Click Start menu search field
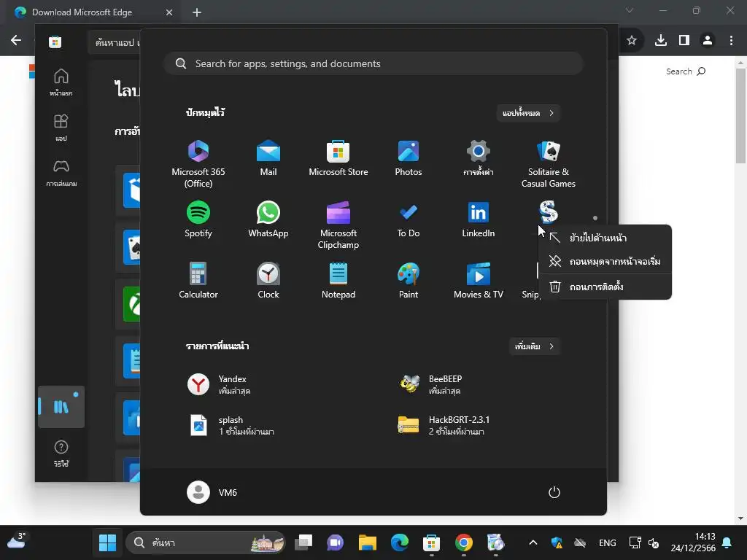The width and height of the screenshot is (747, 560). point(374,63)
